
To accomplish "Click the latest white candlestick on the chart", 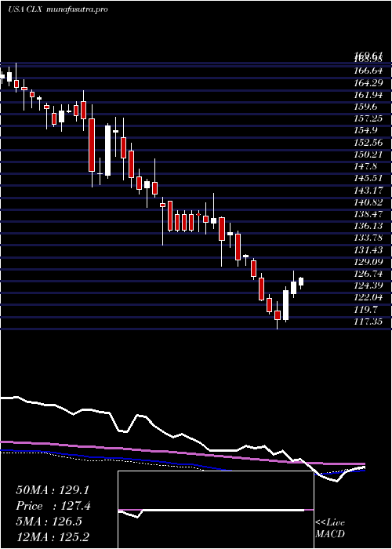I will [x=301, y=282].
